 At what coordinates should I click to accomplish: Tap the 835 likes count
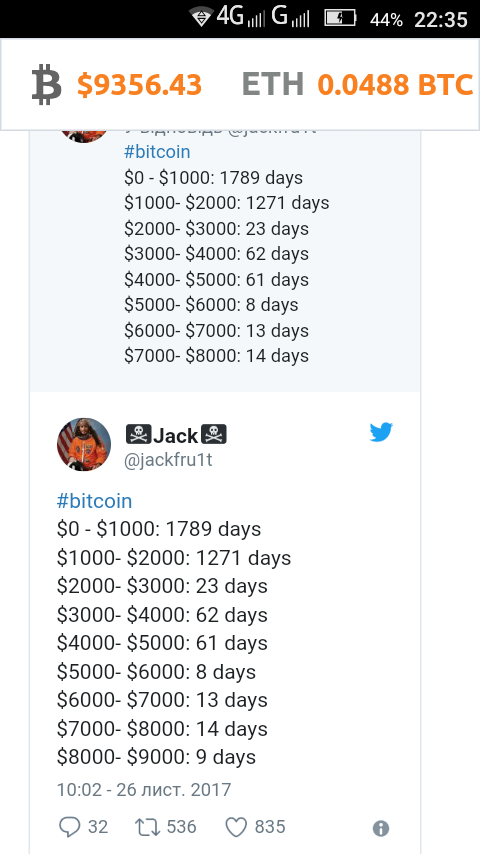click(x=270, y=827)
